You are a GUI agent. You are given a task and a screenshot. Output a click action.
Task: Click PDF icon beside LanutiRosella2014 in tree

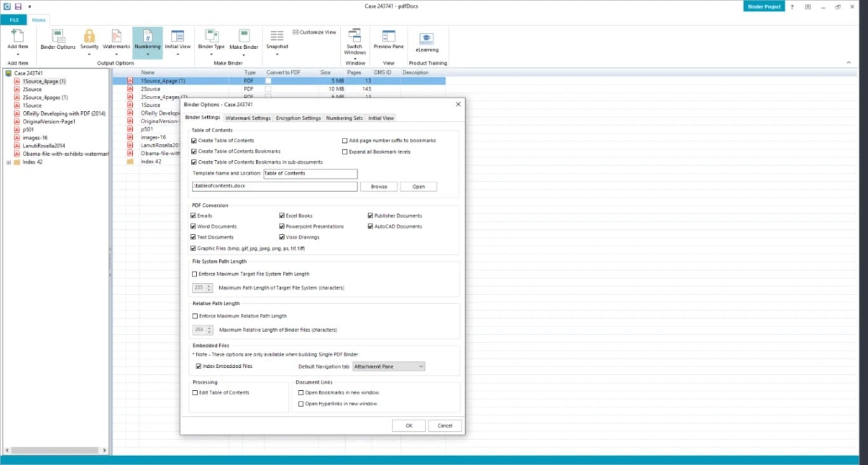click(x=17, y=145)
